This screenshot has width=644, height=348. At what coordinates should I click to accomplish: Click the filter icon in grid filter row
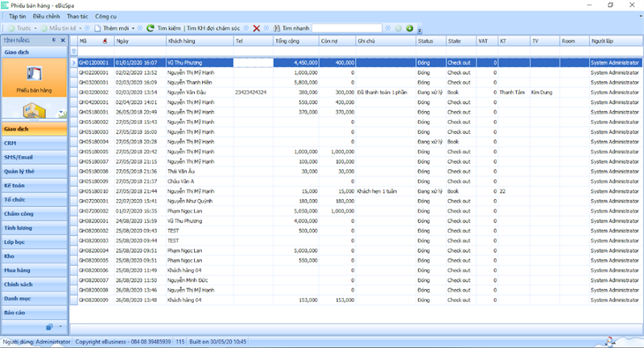coord(74,52)
